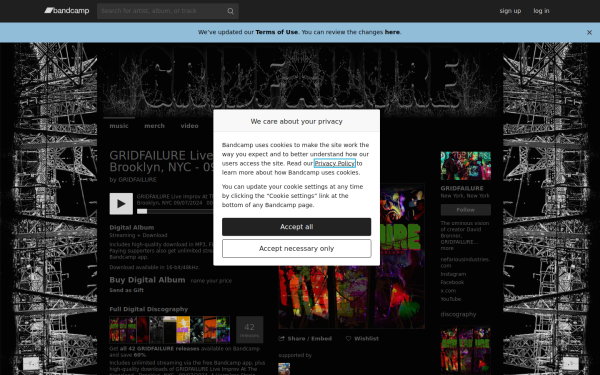Click sign up
Image resolution: width=600 pixels, height=375 pixels.
coord(510,11)
